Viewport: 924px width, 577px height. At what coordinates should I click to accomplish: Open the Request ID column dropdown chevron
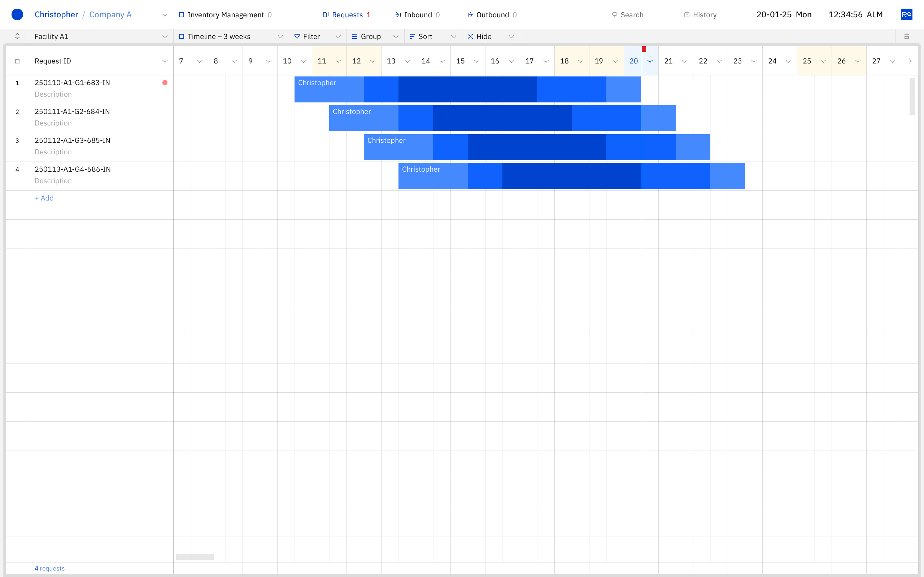pos(165,61)
